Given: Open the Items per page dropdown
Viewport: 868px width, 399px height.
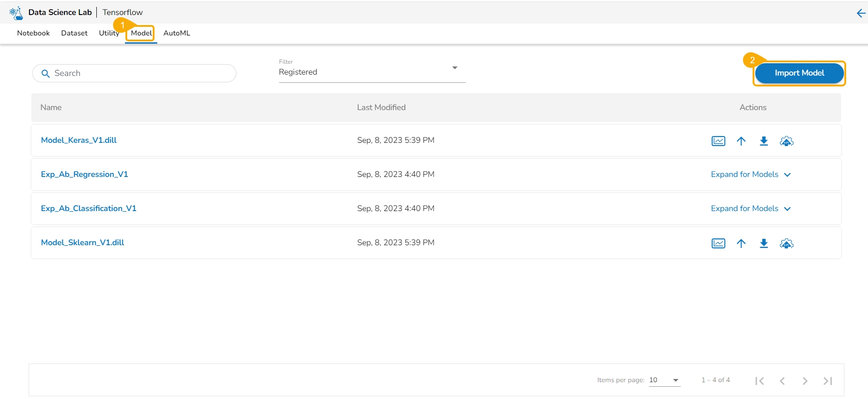Looking at the screenshot, I should pyautogui.click(x=664, y=380).
